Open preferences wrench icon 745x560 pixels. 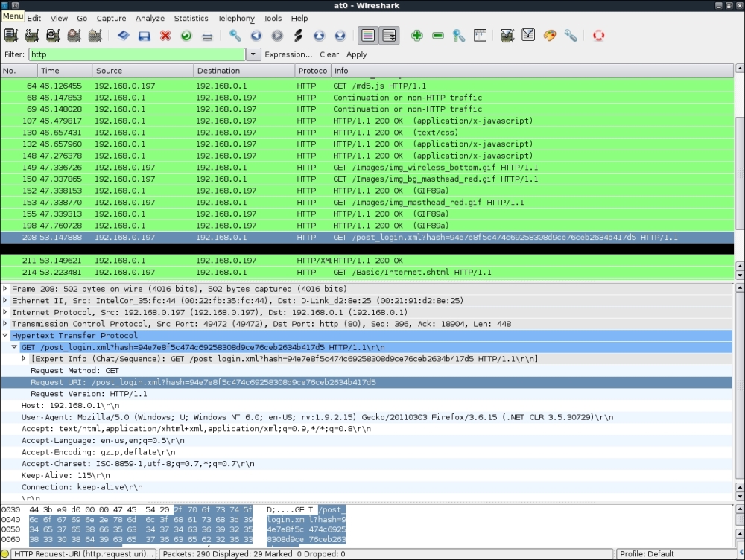coord(571,36)
